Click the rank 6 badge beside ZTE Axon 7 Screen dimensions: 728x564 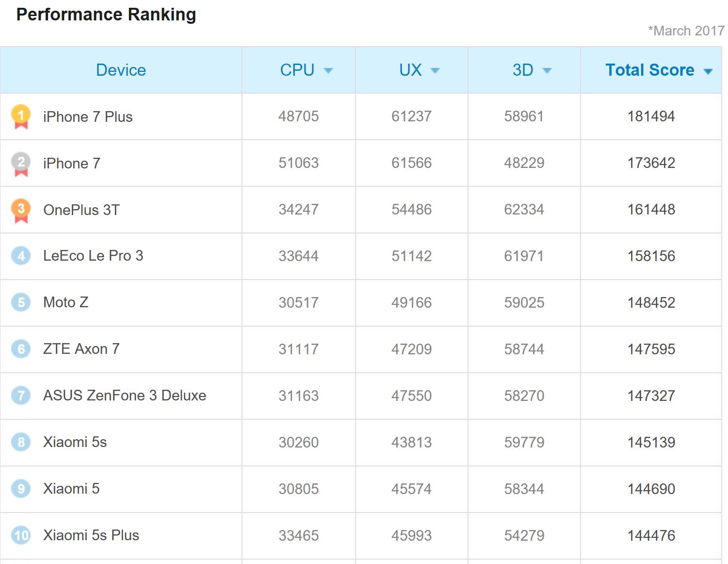point(21,349)
